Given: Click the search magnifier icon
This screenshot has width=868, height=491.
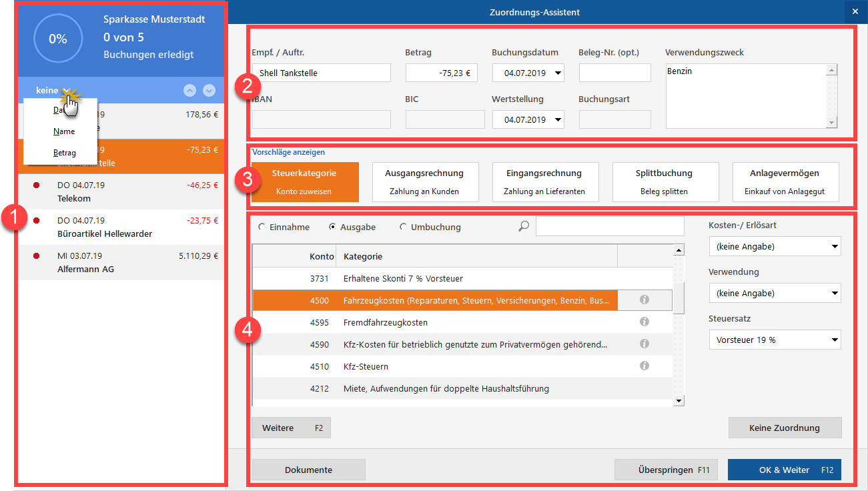Looking at the screenshot, I should coord(524,227).
